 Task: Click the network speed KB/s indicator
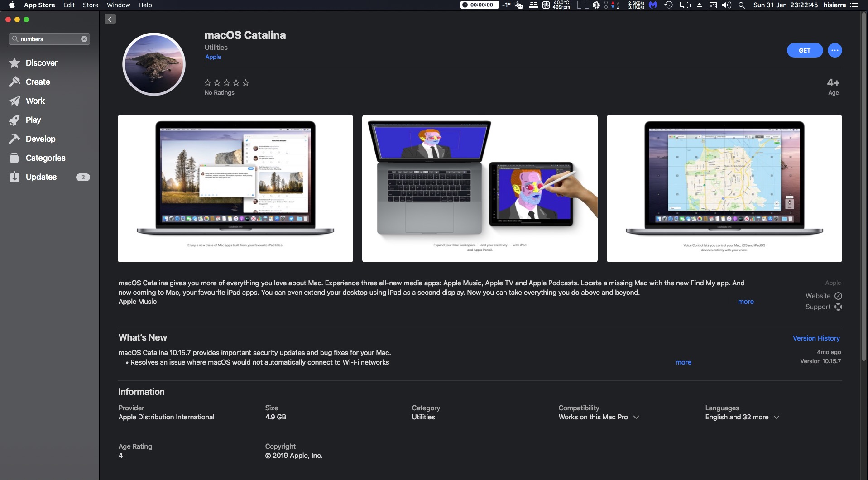tap(636, 5)
